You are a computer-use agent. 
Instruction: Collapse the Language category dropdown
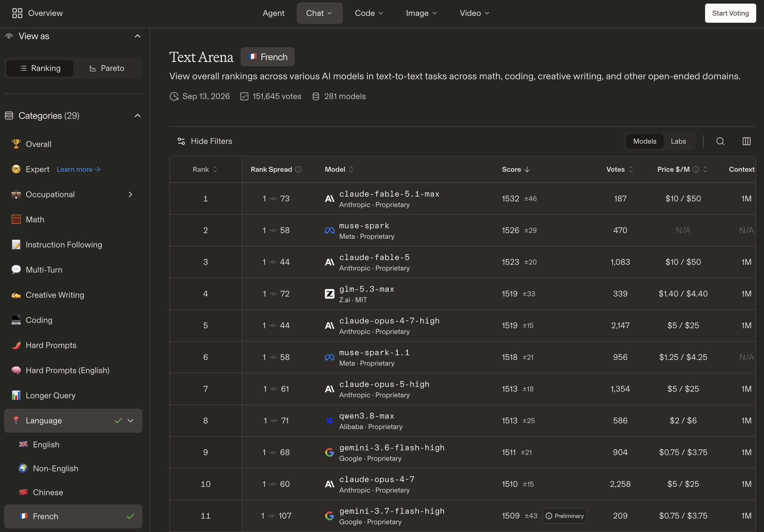tap(130, 420)
